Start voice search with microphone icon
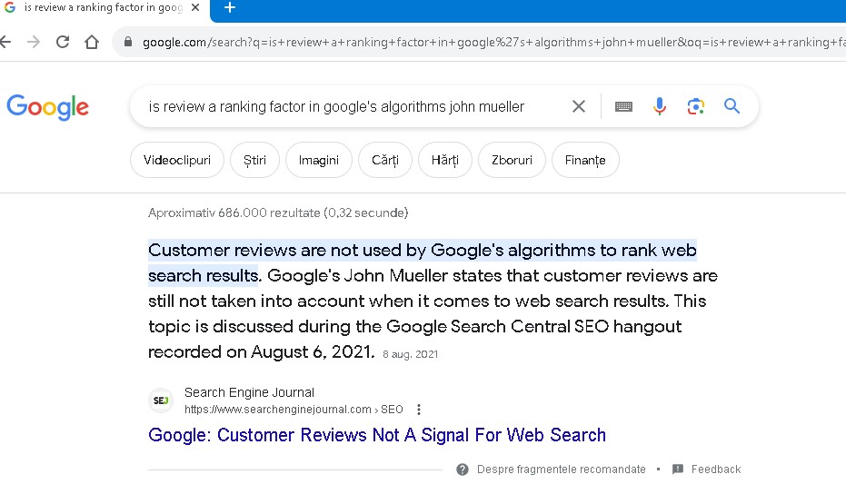Image resolution: width=846 pixels, height=504 pixels. [660, 106]
